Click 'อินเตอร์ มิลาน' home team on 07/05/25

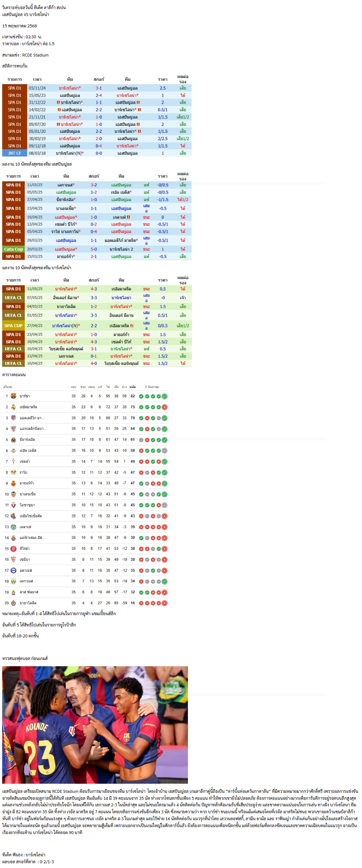65,298
